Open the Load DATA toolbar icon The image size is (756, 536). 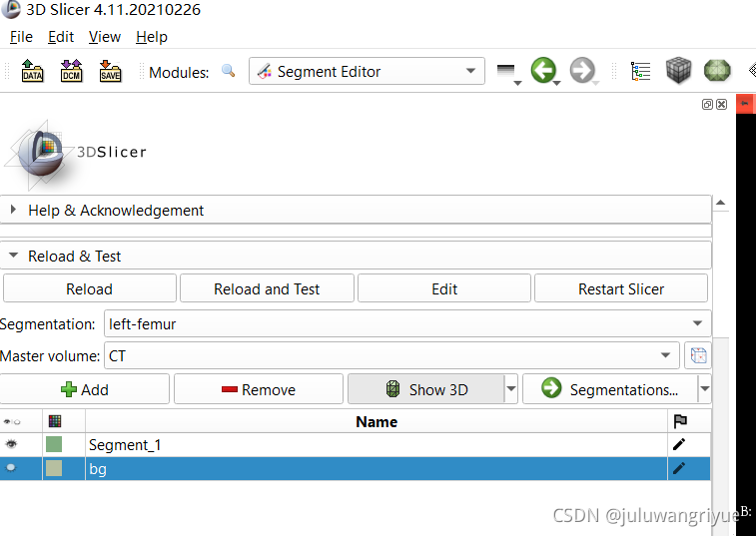(32, 71)
